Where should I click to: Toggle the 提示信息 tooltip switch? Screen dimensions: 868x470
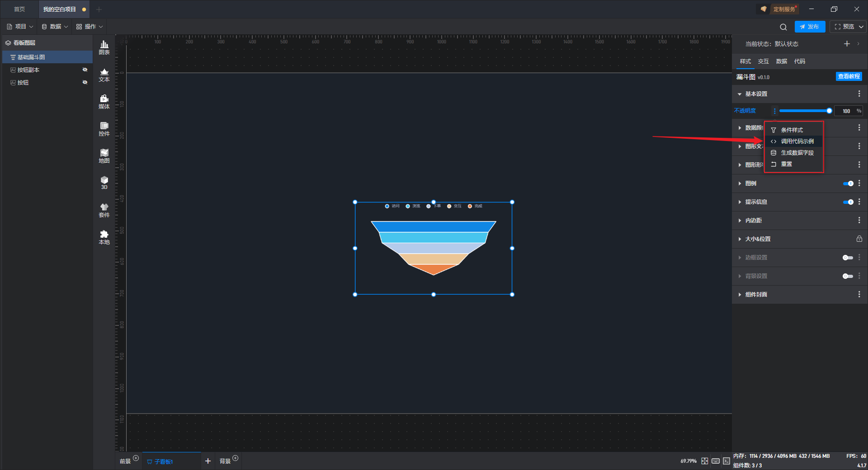(x=848, y=202)
